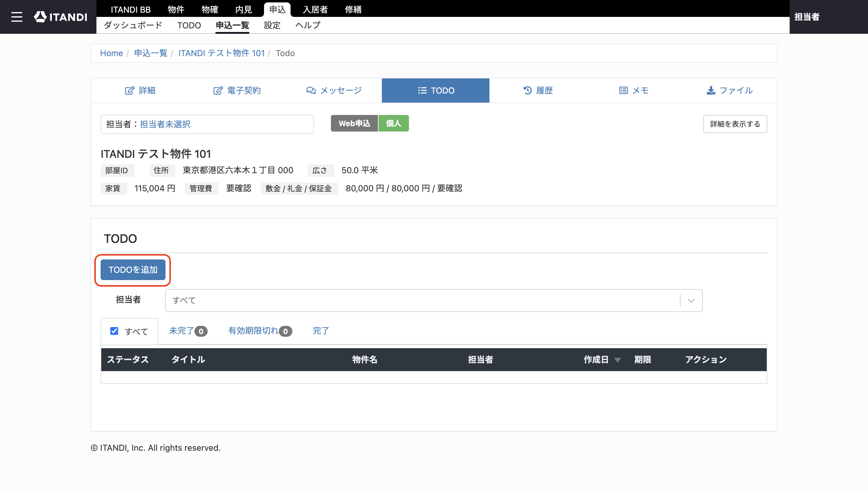Viewport: 868px width, 490px height.
Task: Sort by 作成日 arrow
Action: pos(617,360)
